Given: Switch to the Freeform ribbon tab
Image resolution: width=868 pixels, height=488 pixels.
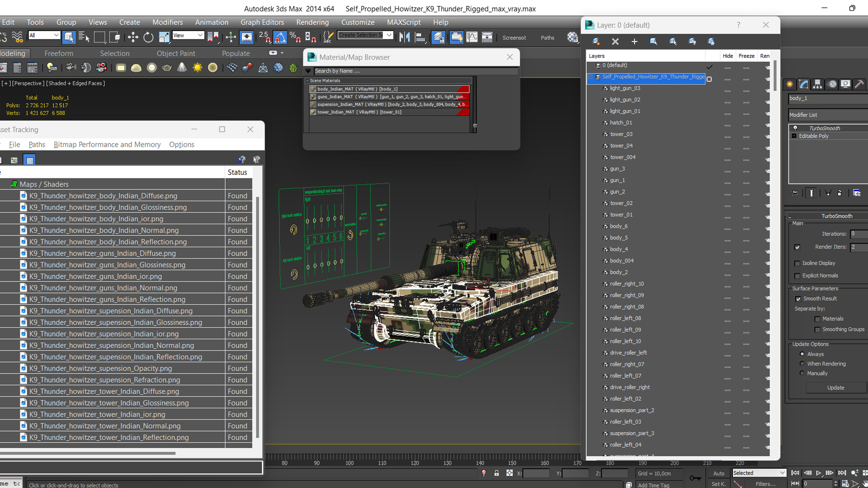Looking at the screenshot, I should coord(59,53).
